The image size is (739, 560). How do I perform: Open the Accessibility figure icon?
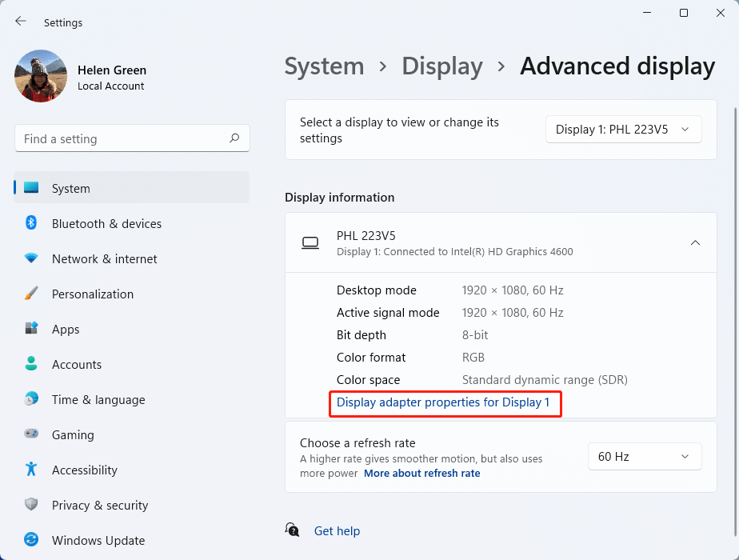tap(31, 469)
